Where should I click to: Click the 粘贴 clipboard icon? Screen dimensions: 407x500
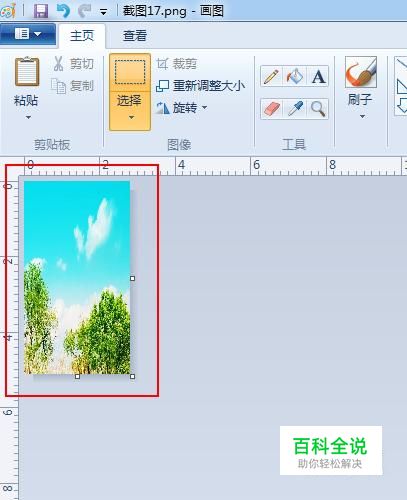pyautogui.click(x=27, y=72)
